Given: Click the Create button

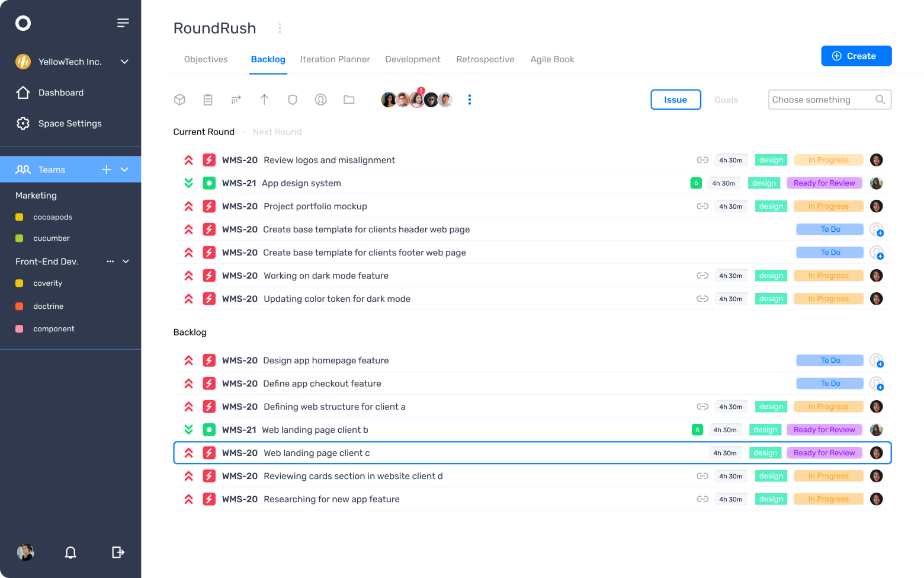Looking at the screenshot, I should (x=856, y=56).
